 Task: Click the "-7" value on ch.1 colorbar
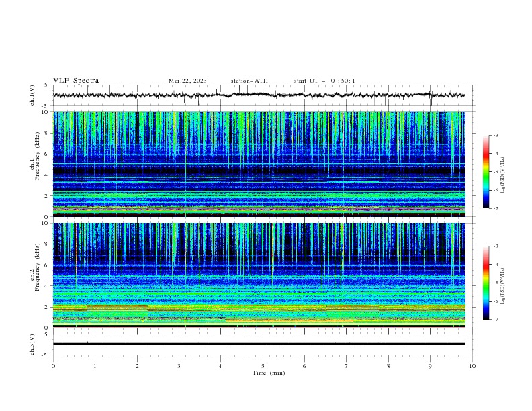(x=496, y=209)
